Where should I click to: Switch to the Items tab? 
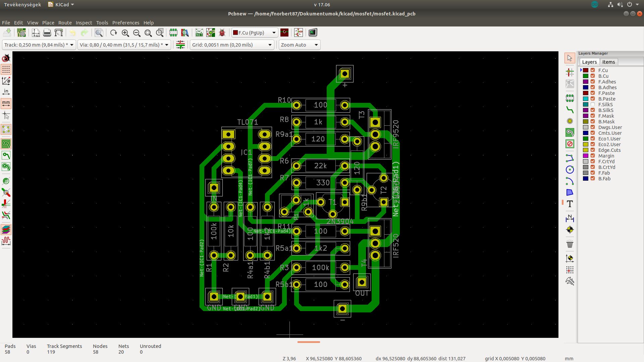(x=608, y=62)
